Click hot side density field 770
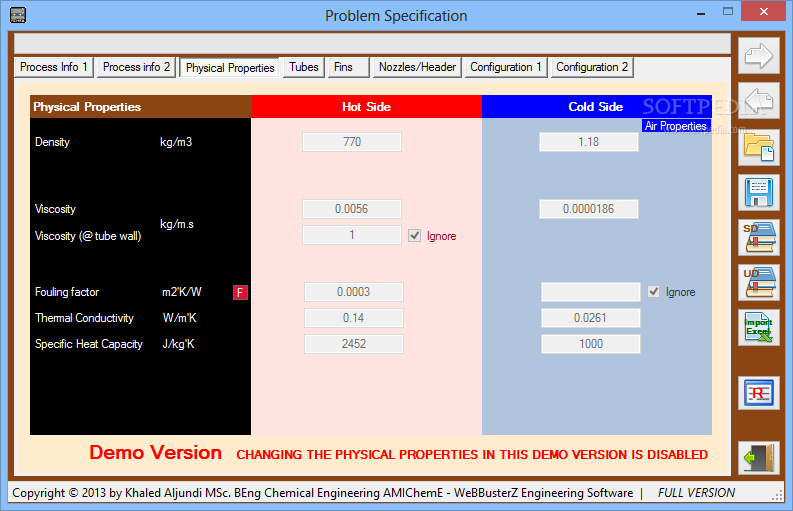This screenshot has width=793, height=511. [x=352, y=142]
